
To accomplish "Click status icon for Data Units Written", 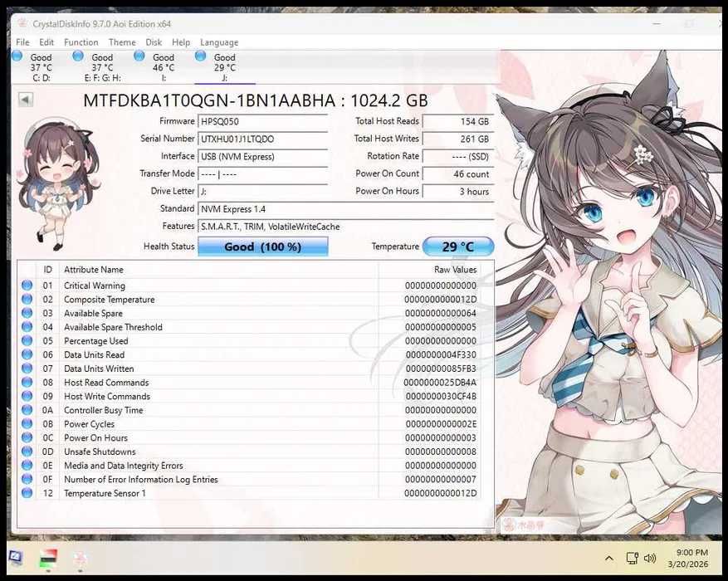I will [27, 368].
